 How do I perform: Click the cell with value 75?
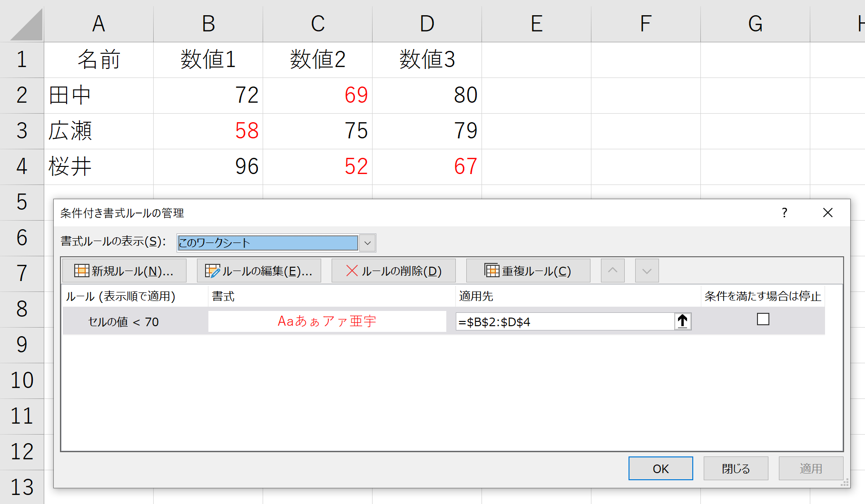point(318,131)
